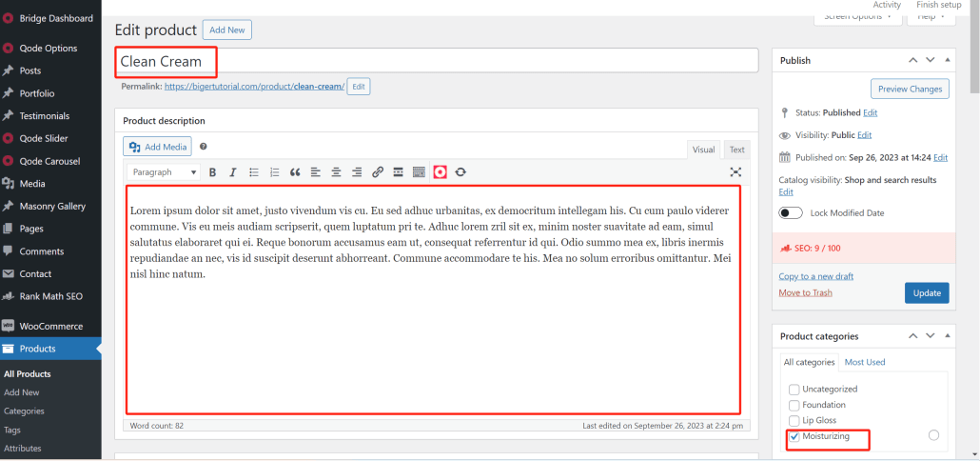The width and height of the screenshot is (980, 461).
Task: Go to Pages in sidebar
Action: (50, 229)
